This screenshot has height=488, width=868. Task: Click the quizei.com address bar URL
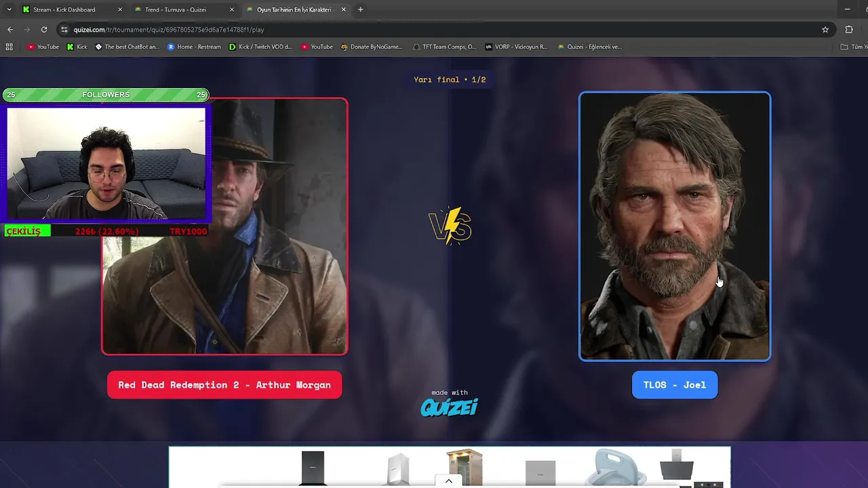pos(169,30)
